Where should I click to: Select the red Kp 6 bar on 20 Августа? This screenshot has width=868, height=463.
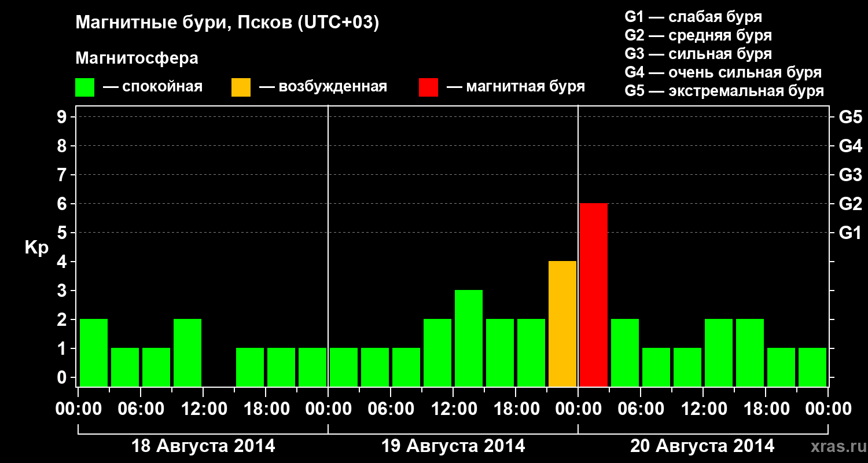pos(594,295)
